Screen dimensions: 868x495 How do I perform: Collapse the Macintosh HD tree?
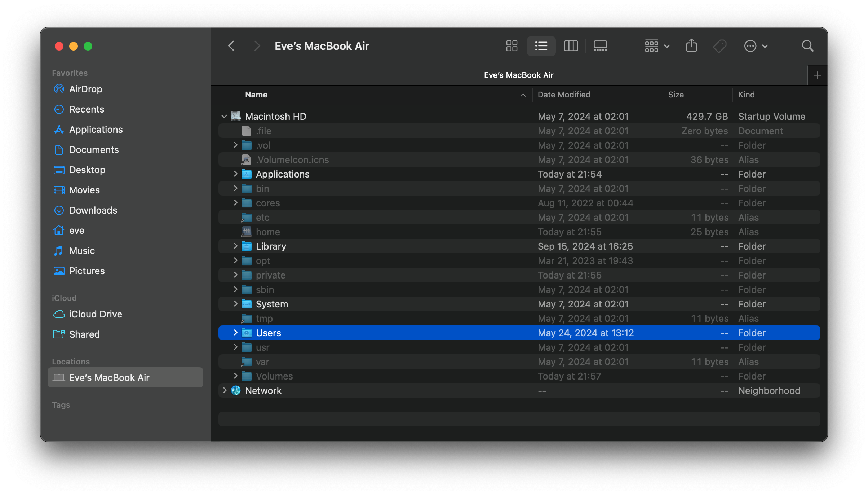click(x=224, y=116)
